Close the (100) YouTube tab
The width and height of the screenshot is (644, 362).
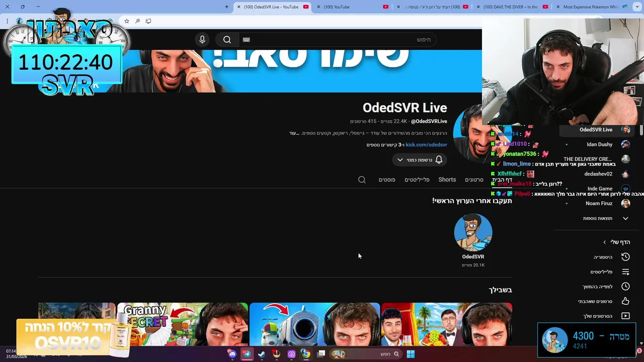318,7
